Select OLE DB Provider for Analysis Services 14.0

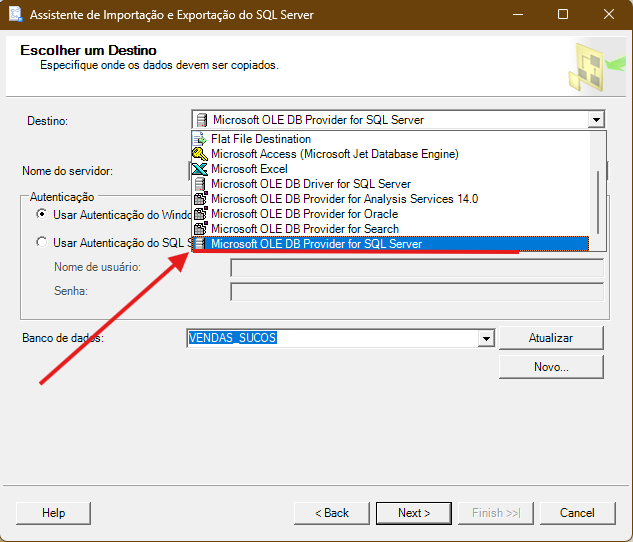pos(390,199)
